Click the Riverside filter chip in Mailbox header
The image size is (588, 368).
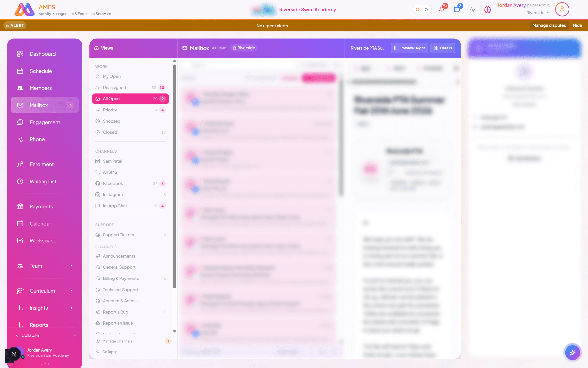point(244,48)
